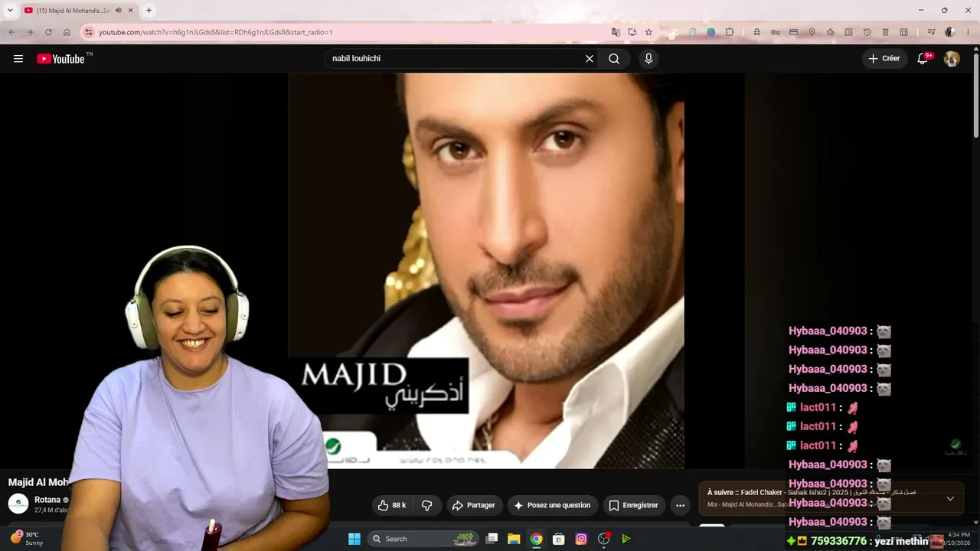Start voice search with the microphone
Viewport: 980px width, 551px height.
coord(648,59)
